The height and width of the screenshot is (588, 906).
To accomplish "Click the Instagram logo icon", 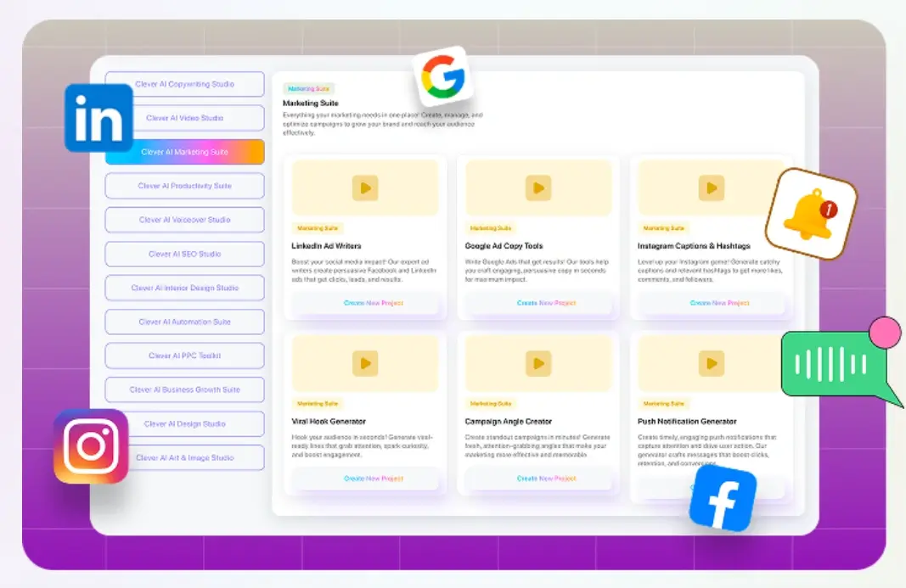I will [x=92, y=446].
